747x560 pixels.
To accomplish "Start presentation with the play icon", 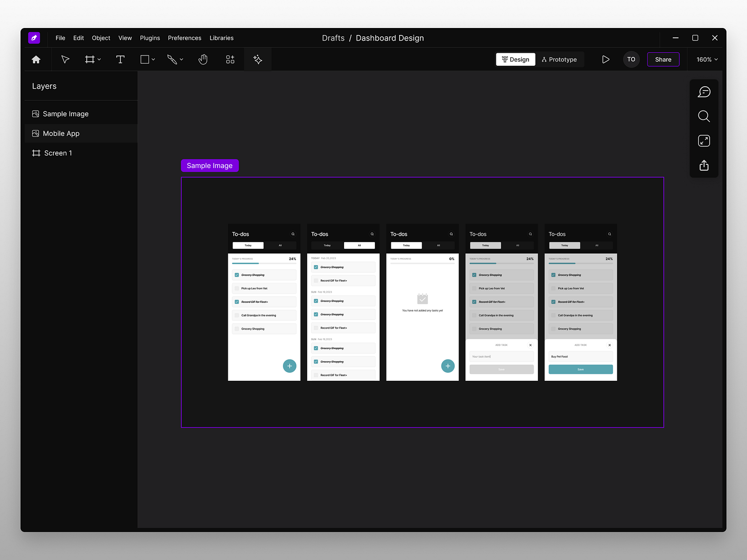I will click(606, 59).
